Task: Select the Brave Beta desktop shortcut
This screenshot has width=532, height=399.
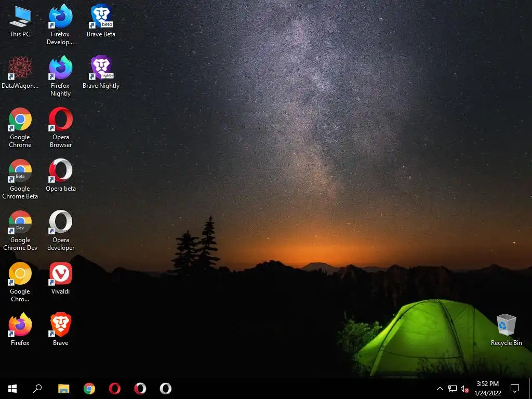Action: pos(101,21)
